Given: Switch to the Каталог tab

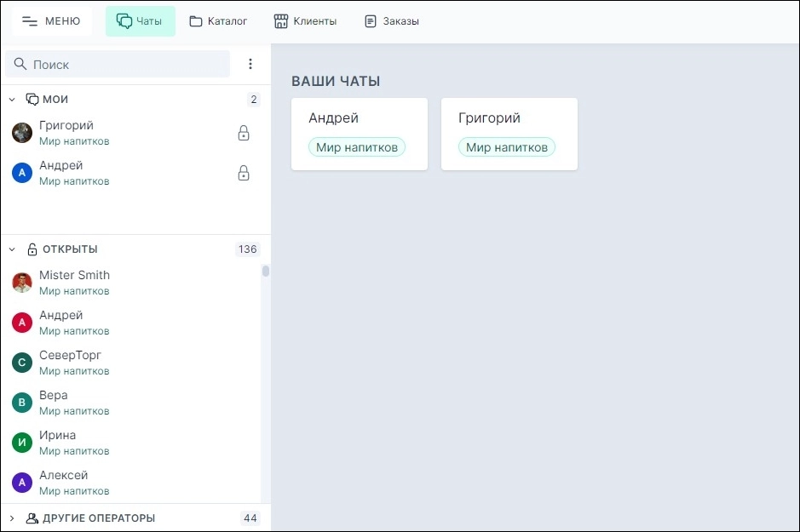Looking at the screenshot, I should pyautogui.click(x=218, y=21).
